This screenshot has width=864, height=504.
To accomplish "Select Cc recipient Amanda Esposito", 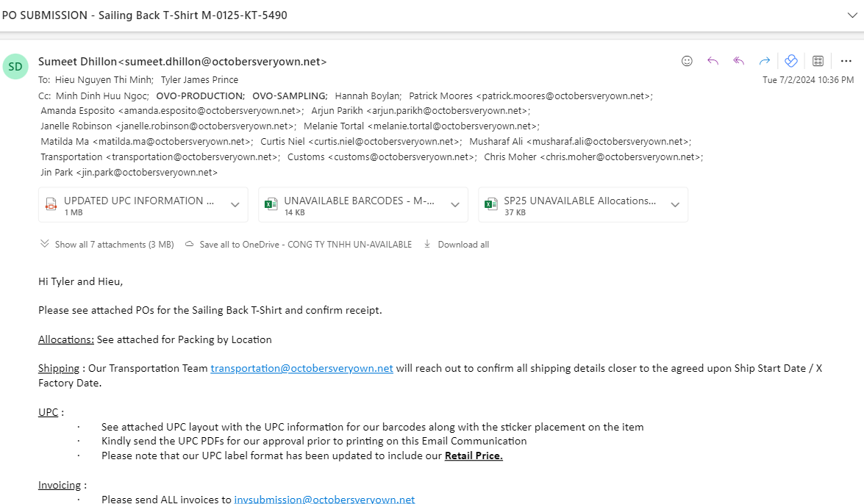I will (x=172, y=111).
